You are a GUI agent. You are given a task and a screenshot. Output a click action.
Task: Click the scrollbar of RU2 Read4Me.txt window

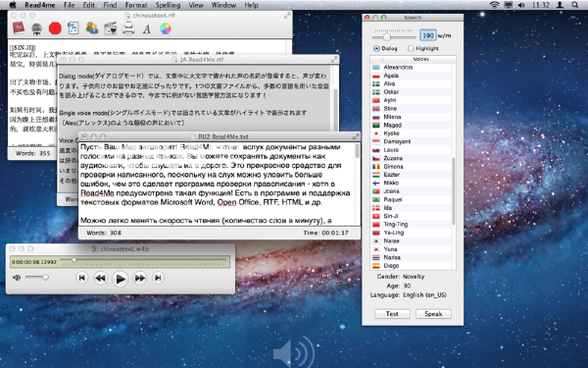(x=357, y=151)
